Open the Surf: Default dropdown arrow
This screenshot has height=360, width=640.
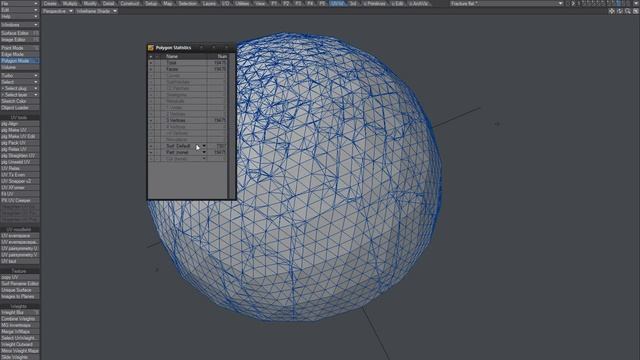[x=204, y=146]
